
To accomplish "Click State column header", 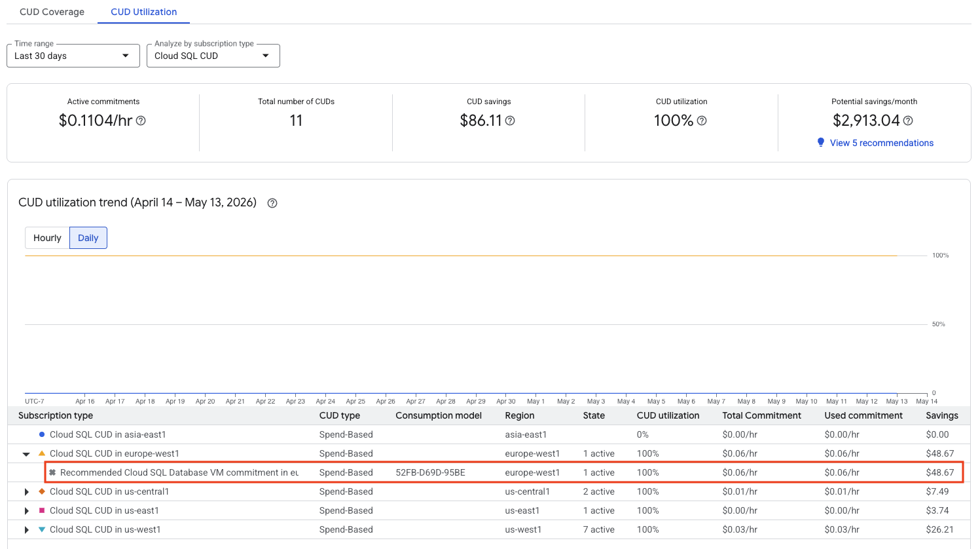I will [594, 415].
